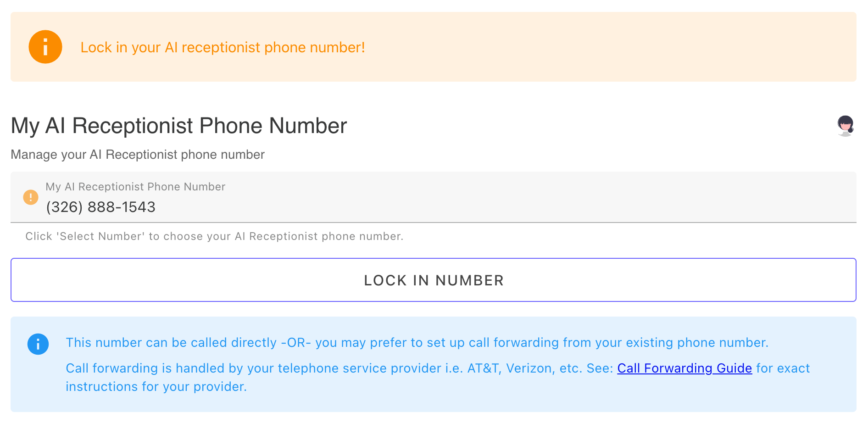Select the orange circle icon on the left
This screenshot has width=868, height=440.
(x=45, y=46)
